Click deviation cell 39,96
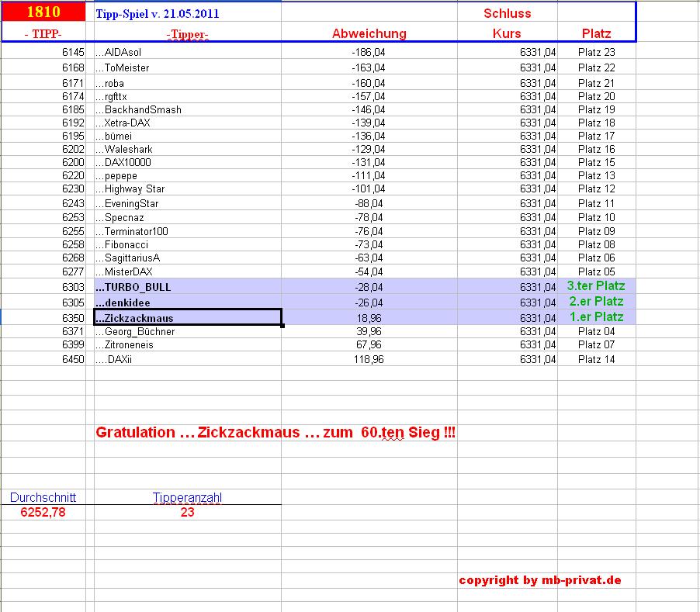The image size is (700, 612). (369, 331)
